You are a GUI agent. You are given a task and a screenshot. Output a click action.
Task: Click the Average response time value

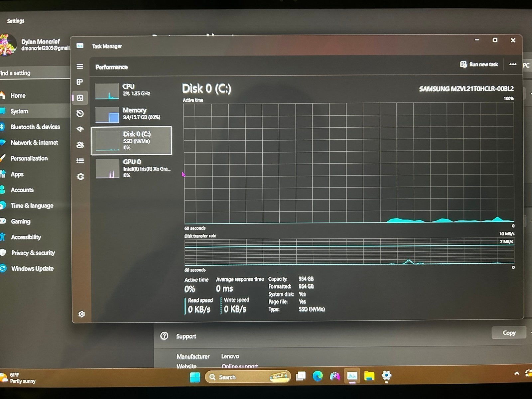[x=224, y=289]
